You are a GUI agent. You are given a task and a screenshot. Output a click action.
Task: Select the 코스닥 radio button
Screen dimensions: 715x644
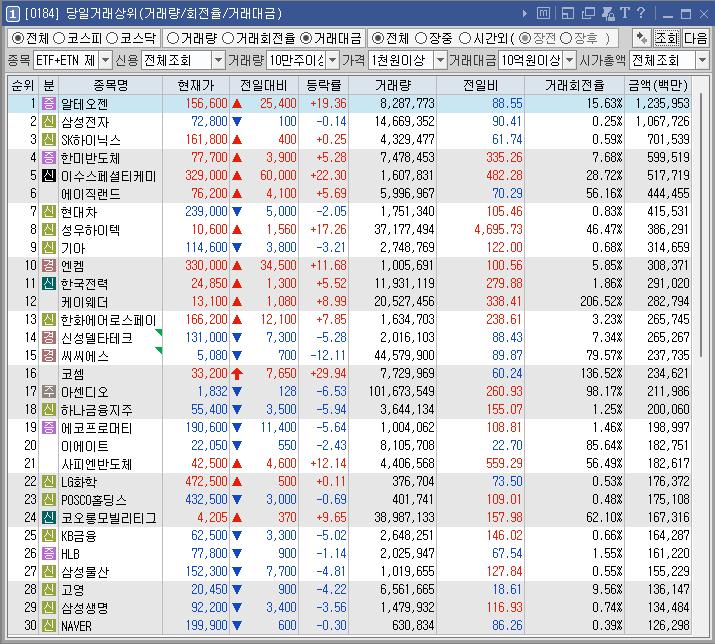coord(112,38)
